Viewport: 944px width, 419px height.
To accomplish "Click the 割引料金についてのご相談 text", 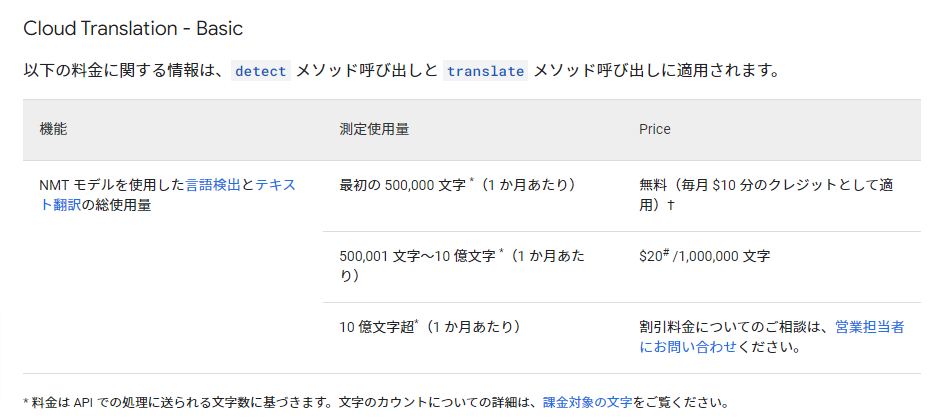I will (730, 327).
